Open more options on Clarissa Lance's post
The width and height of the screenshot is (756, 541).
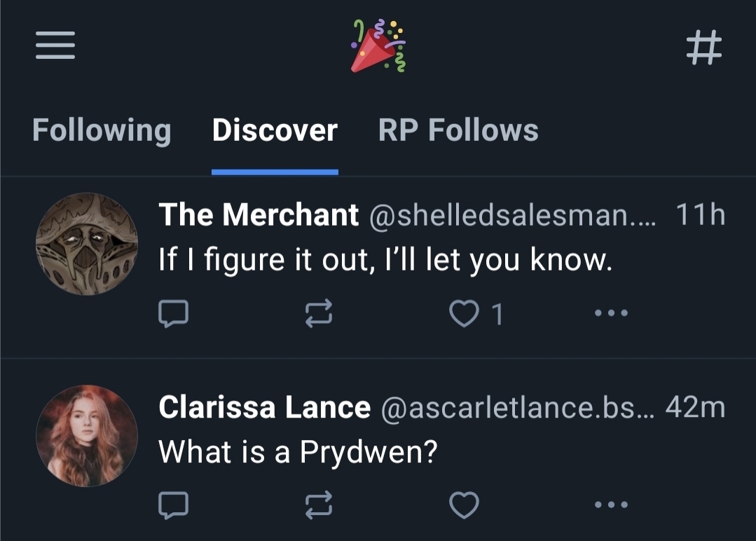(x=611, y=505)
